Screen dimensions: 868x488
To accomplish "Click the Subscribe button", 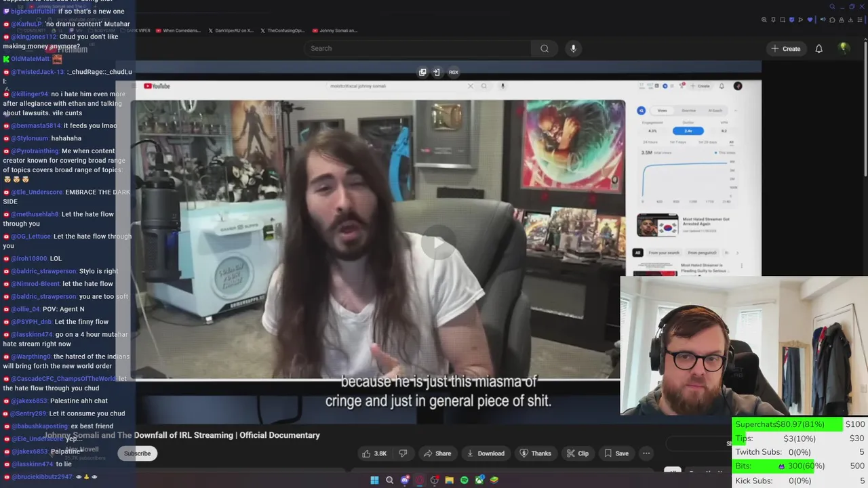I will pos(137,453).
